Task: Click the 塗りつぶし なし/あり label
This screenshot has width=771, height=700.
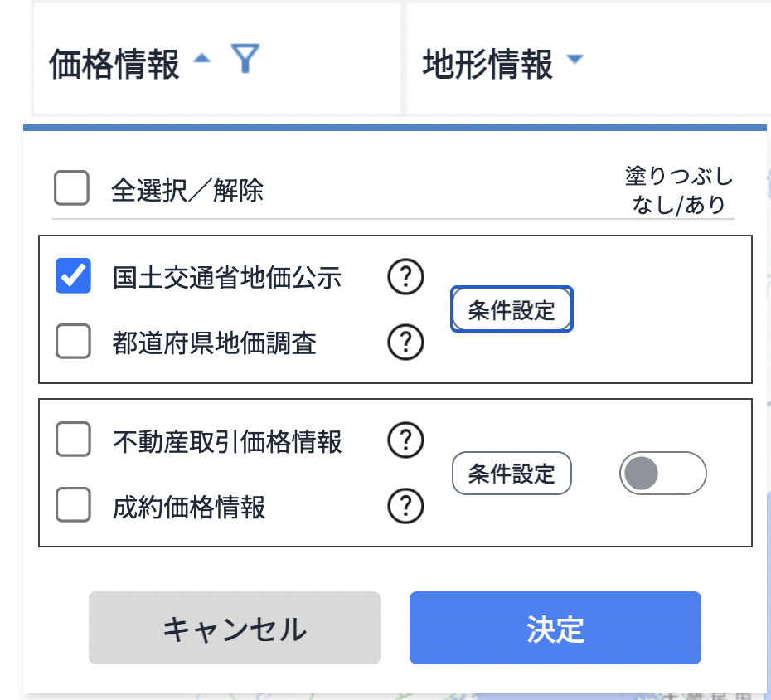Action: point(678,190)
